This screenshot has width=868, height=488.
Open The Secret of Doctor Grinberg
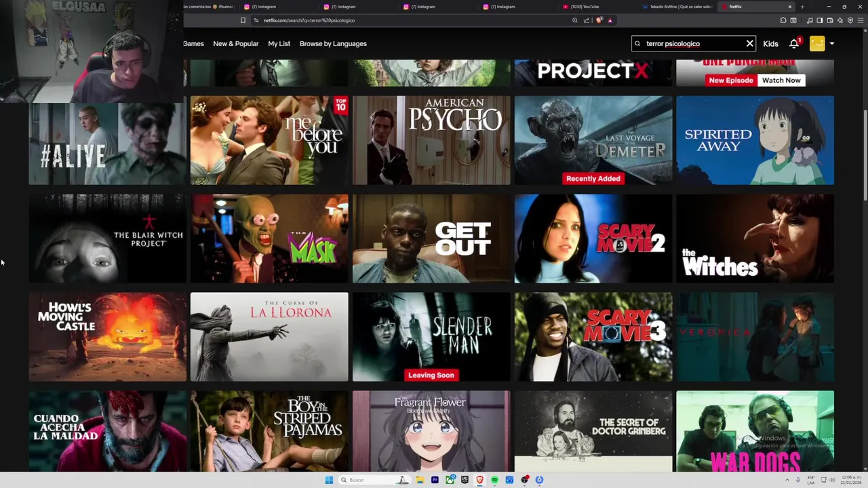point(593,431)
